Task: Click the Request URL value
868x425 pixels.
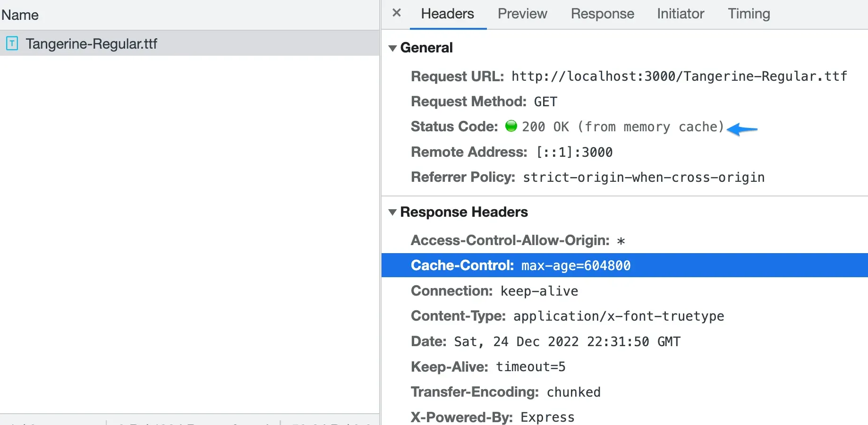Action: coord(679,76)
